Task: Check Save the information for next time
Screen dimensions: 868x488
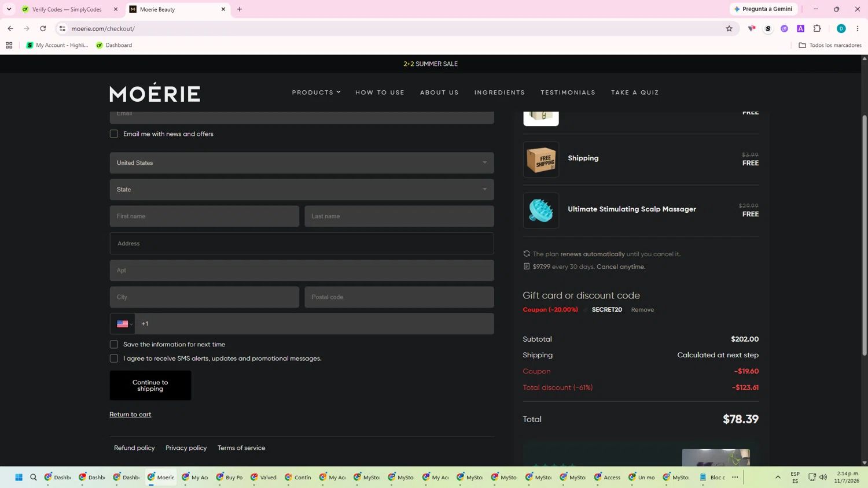Action: 114,344
